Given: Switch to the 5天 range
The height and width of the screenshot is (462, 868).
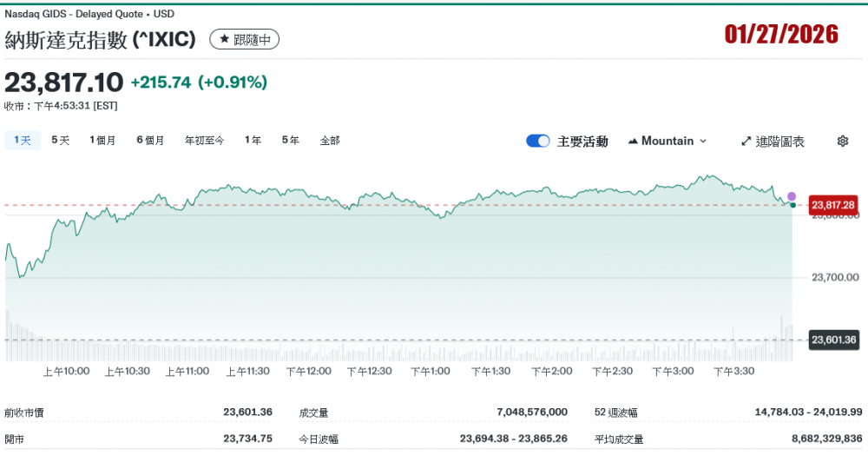Looking at the screenshot, I should [x=60, y=140].
